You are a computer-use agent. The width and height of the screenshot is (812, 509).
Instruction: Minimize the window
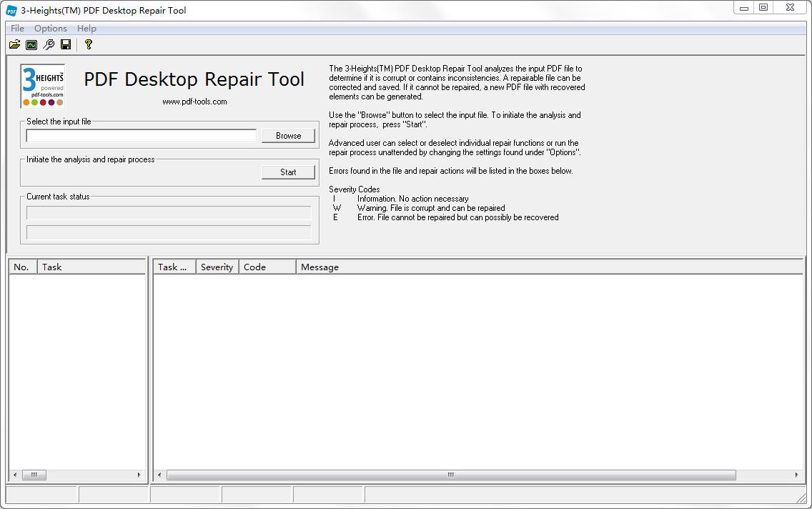(x=744, y=8)
